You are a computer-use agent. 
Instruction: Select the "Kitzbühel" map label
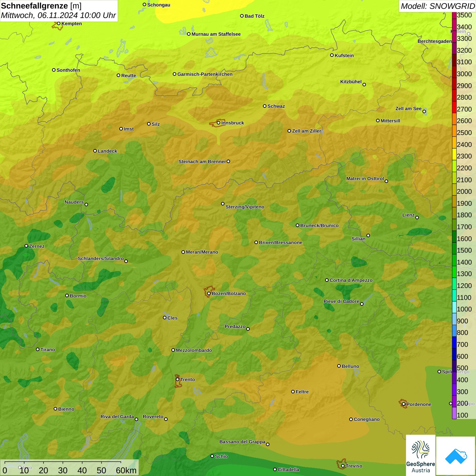[x=351, y=82]
